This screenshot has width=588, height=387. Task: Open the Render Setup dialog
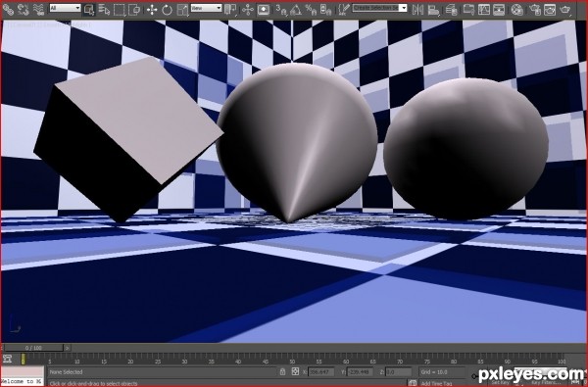click(535, 10)
